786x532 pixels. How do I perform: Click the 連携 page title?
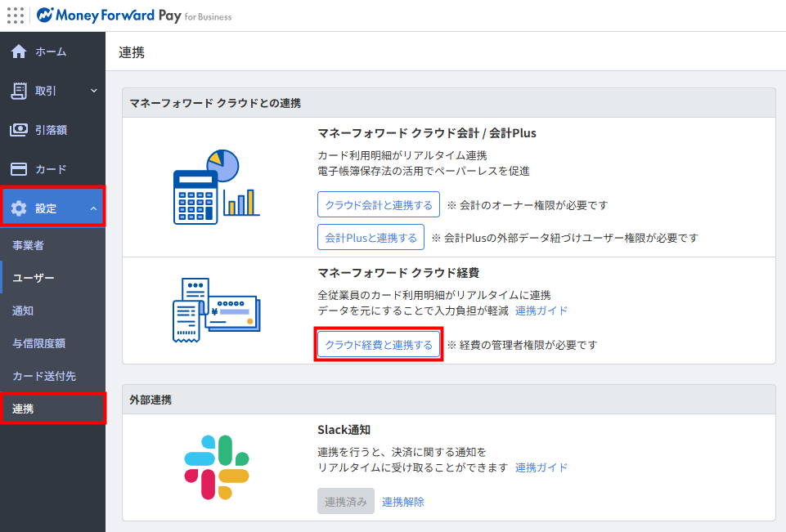coord(132,52)
